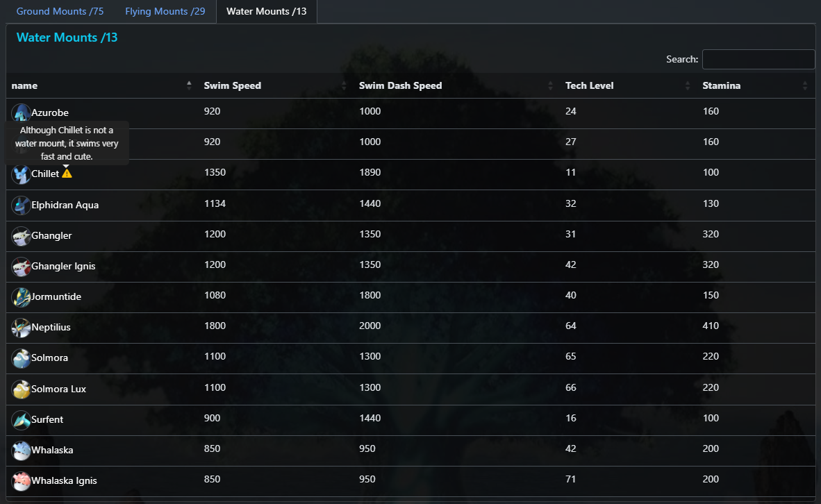The image size is (821, 504).
Task: Click the Ghangler Ignis pal icon
Action: coord(21,267)
